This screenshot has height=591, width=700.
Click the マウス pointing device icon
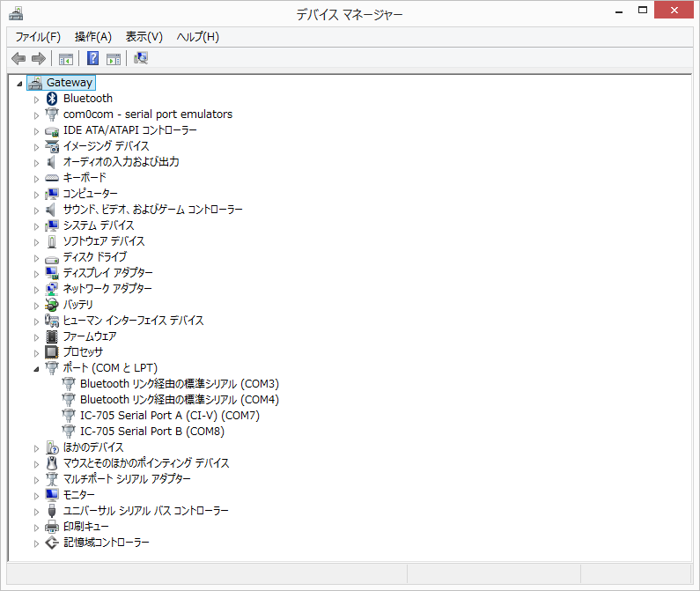tap(52, 463)
